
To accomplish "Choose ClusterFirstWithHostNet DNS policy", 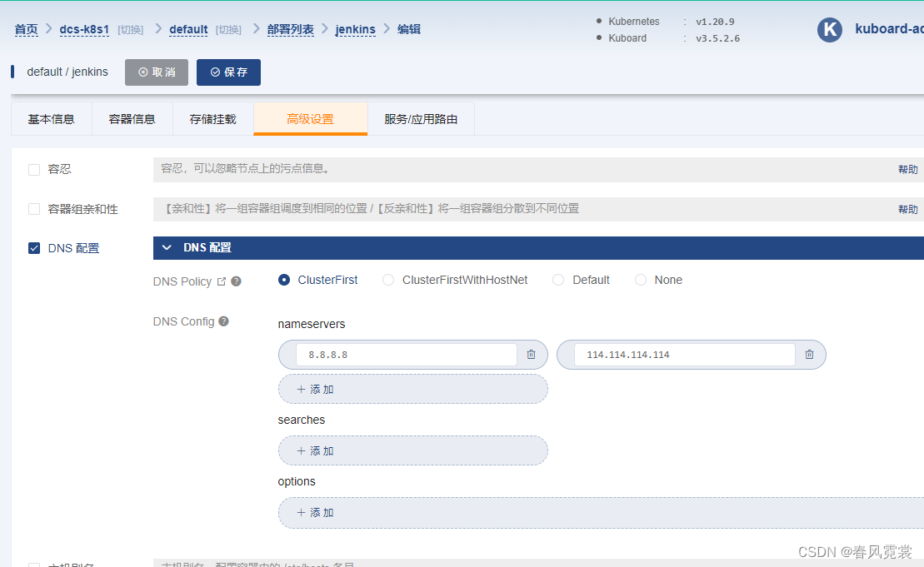I will click(387, 280).
